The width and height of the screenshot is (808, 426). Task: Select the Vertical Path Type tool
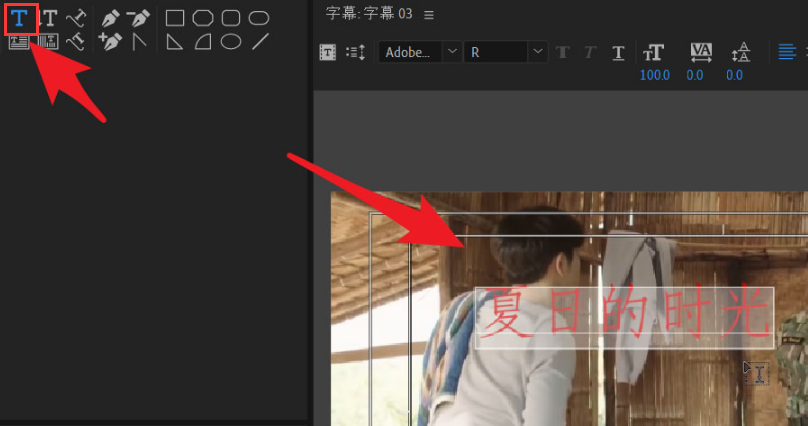coord(76,42)
